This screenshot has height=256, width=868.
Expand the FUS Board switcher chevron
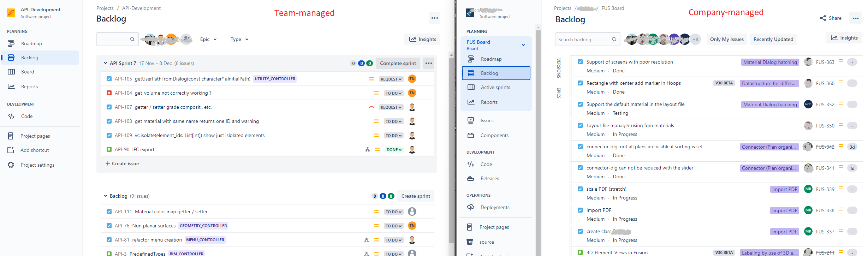[x=523, y=45]
